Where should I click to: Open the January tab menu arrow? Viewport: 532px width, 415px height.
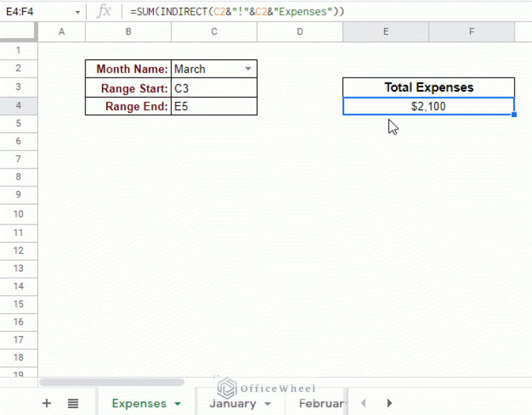coord(267,403)
